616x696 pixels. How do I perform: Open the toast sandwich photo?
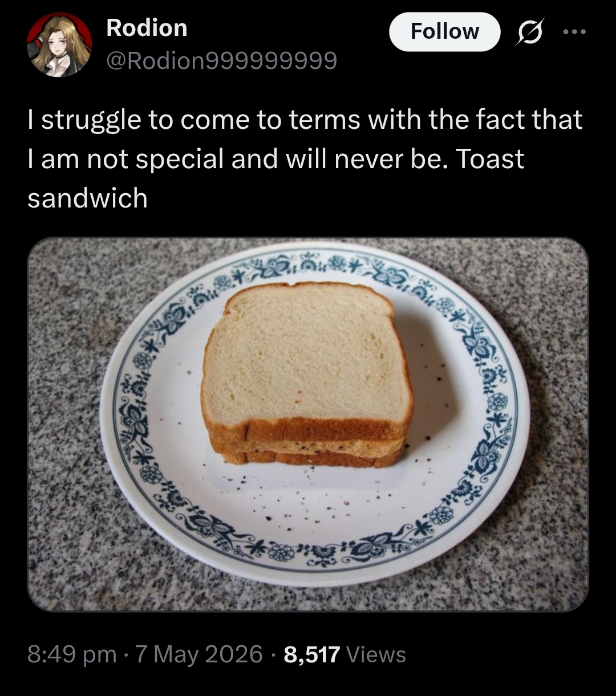(308, 424)
